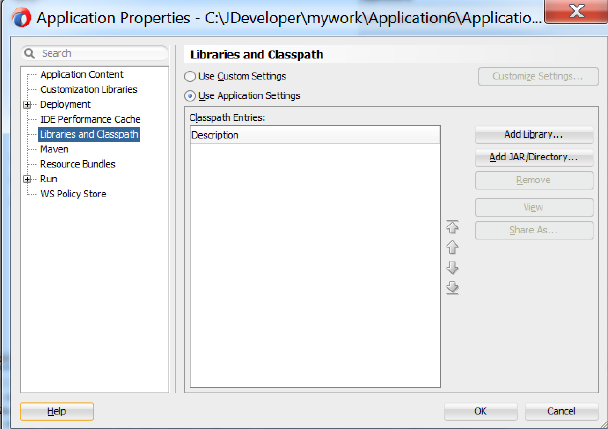The image size is (608, 429).
Task: Select Use Custom Settings radio button
Action: (190, 76)
